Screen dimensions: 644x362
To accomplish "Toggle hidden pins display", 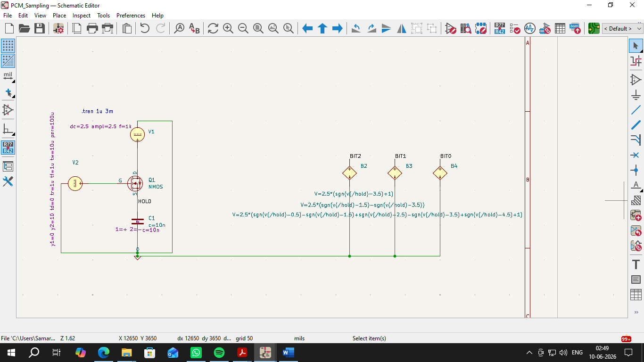I will (8, 110).
